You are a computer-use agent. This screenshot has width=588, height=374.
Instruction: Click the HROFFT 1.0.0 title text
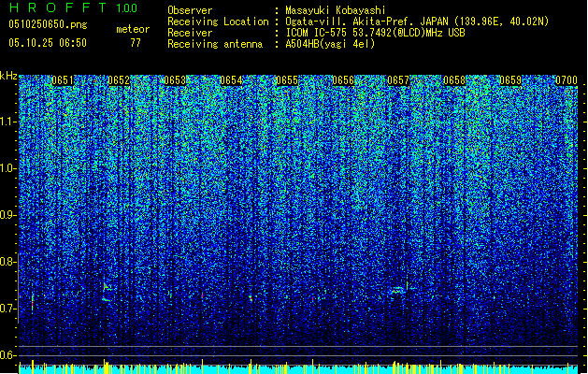click(x=73, y=7)
